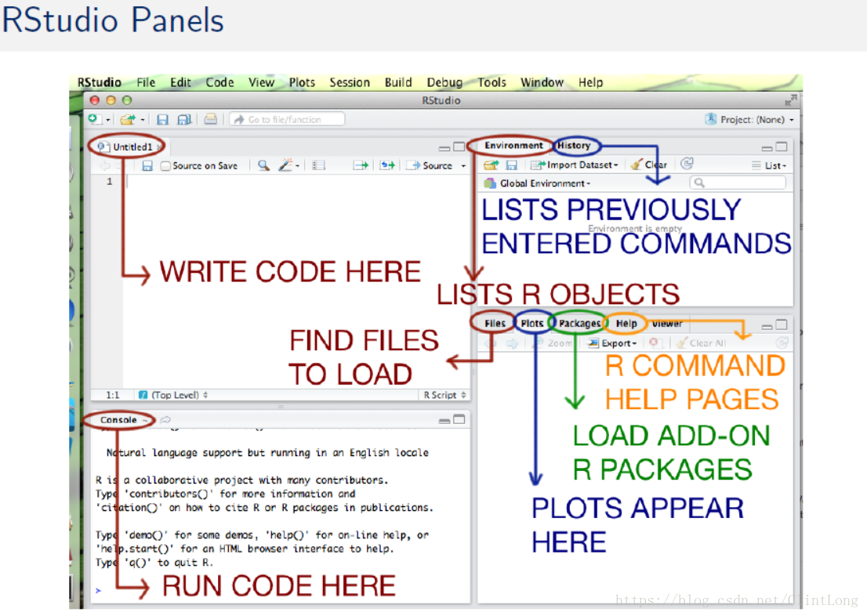Click the Print document icon
Image resolution: width=867 pixels, height=616 pixels.
click(211, 119)
